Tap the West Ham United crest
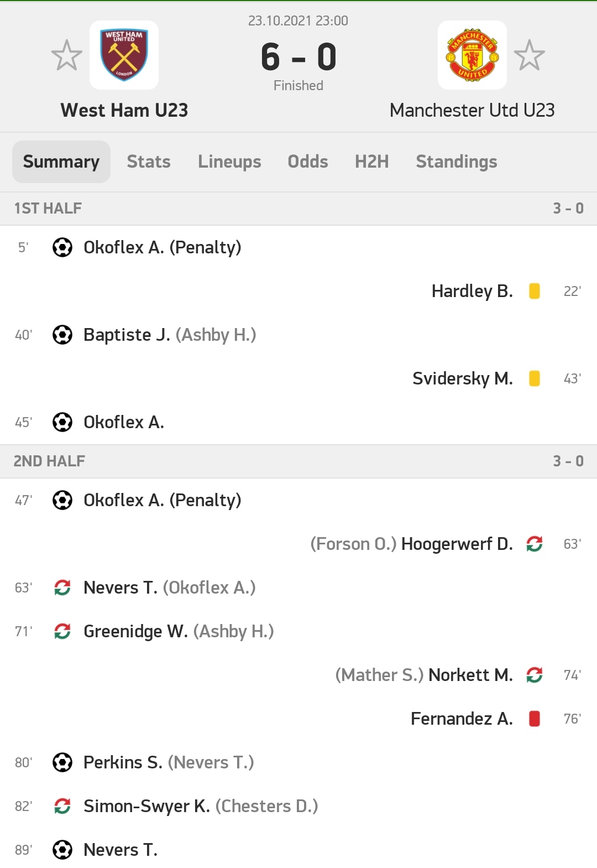 point(124,55)
